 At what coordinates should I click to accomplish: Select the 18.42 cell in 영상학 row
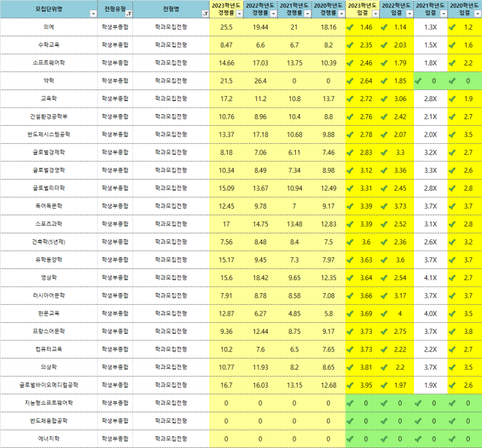coord(260,277)
